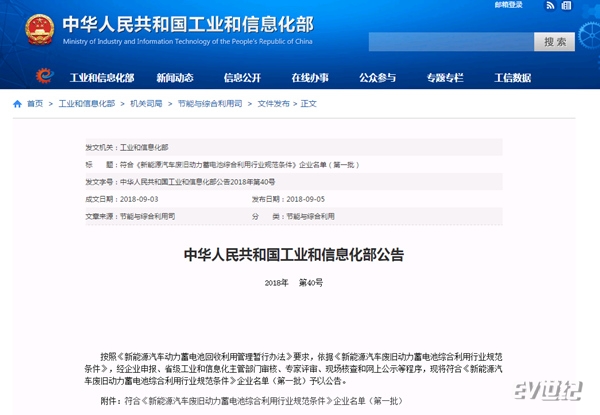Open the RSS feed icon
The image size is (600, 415).
pyautogui.click(x=550, y=5)
